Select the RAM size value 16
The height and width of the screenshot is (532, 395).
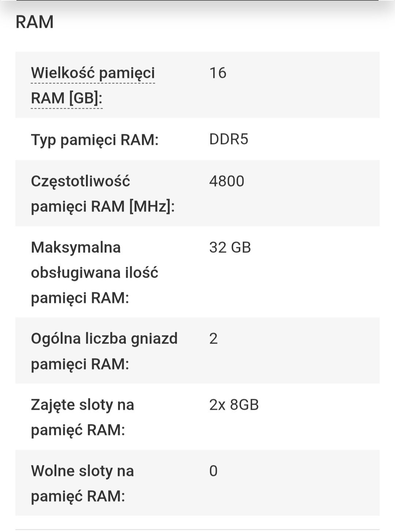(218, 73)
